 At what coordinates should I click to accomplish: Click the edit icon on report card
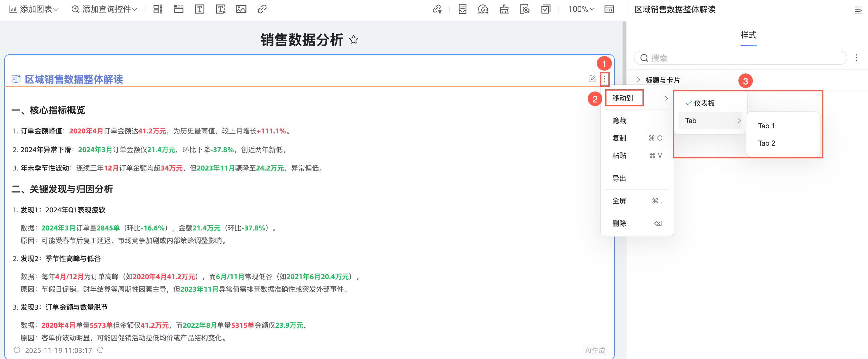pyautogui.click(x=592, y=79)
